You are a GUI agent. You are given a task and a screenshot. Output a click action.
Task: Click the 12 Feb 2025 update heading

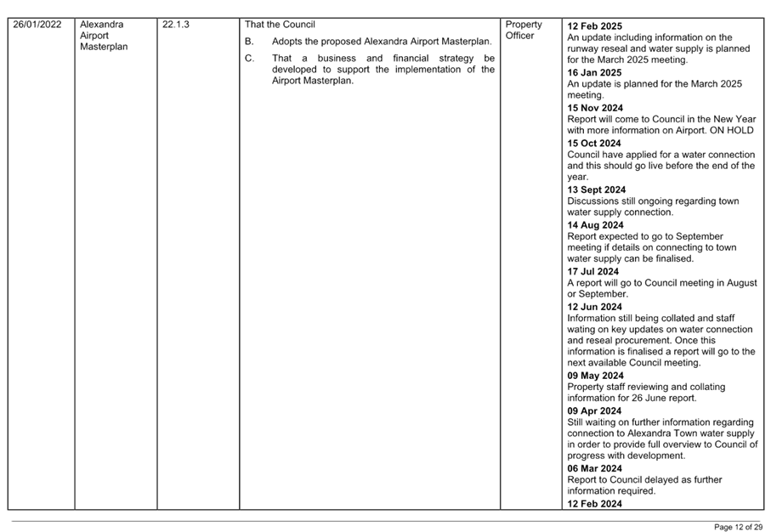[x=594, y=26]
